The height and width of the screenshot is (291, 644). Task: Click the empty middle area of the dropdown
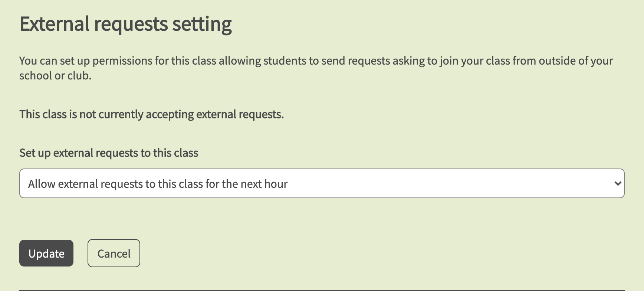(x=445, y=184)
